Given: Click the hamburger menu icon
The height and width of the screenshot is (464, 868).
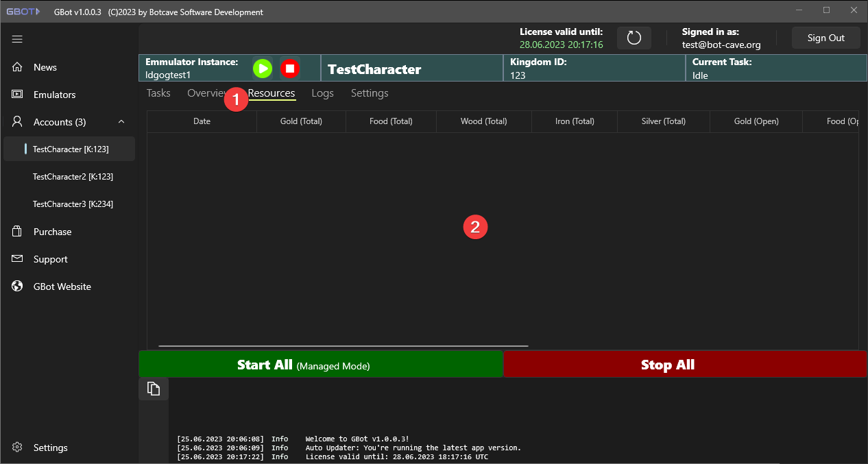Looking at the screenshot, I should pyautogui.click(x=17, y=39).
